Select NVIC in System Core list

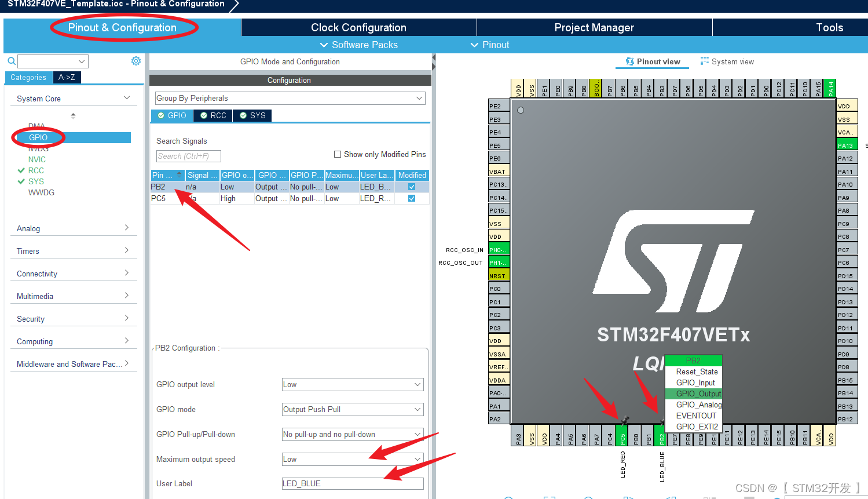tap(37, 159)
